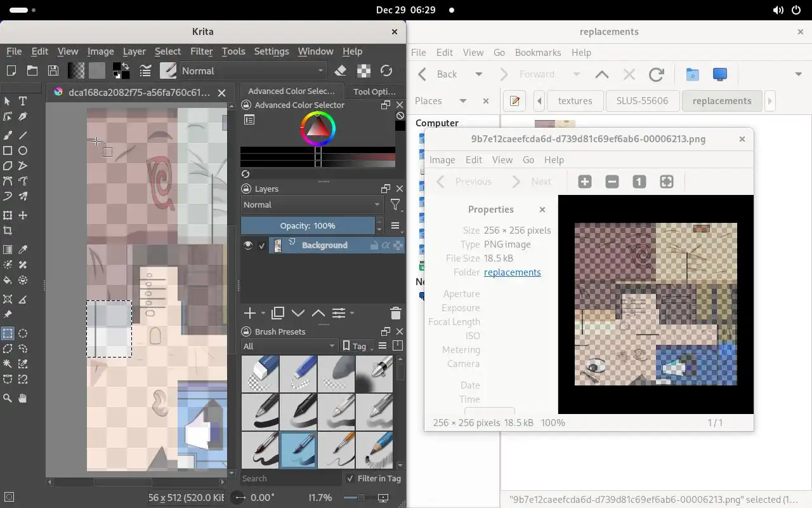
Task: Toggle the Background layer checkmark box
Action: pyautogui.click(x=262, y=245)
